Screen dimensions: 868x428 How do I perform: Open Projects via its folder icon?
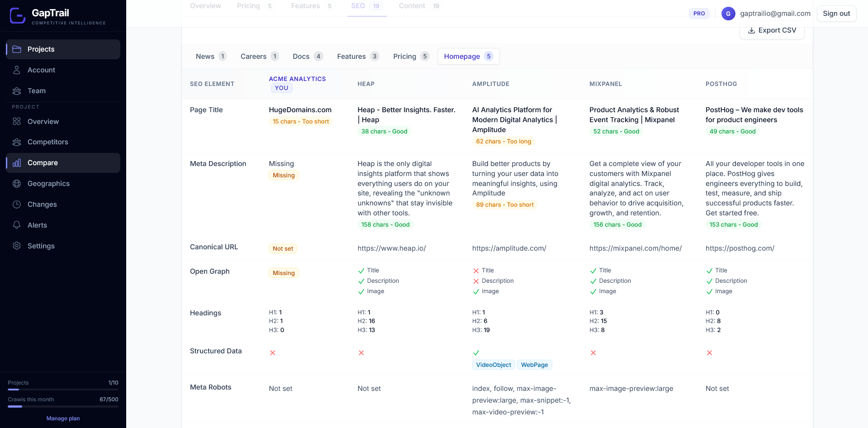pyautogui.click(x=17, y=49)
